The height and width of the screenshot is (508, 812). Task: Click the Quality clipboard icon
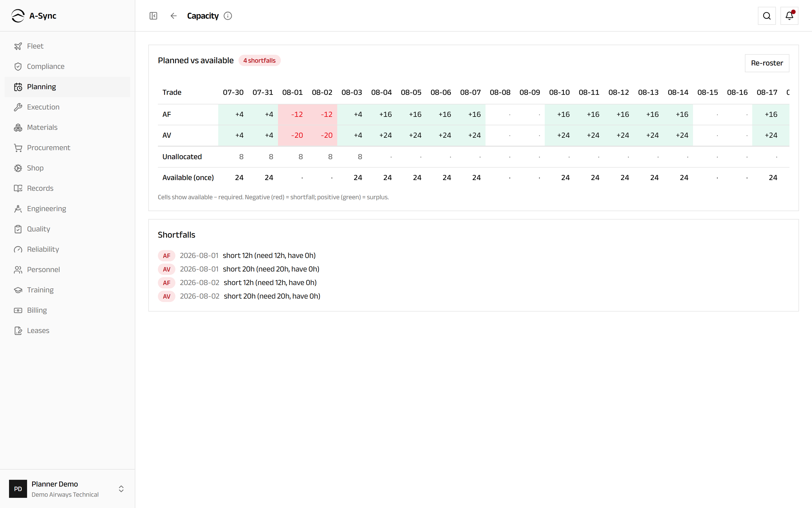pos(18,229)
